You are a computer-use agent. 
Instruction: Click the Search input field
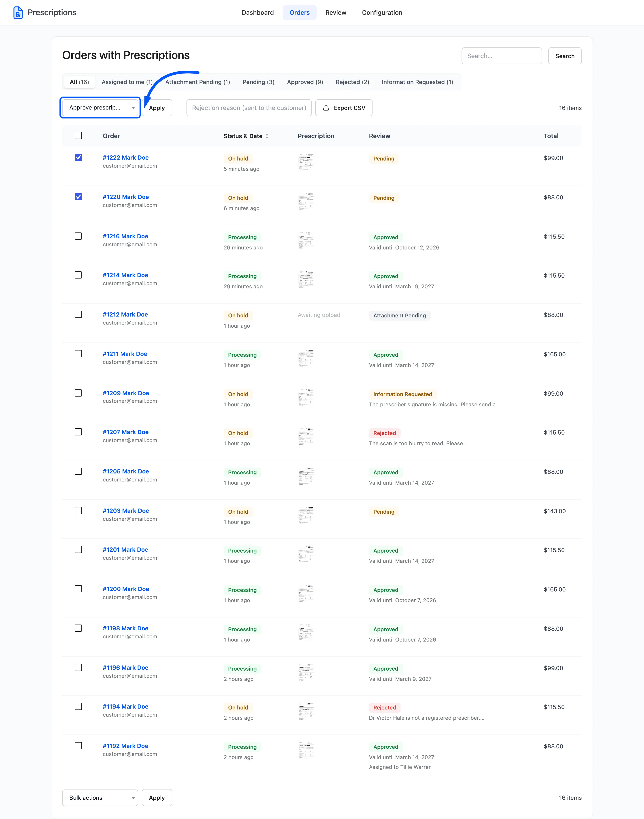coord(502,56)
